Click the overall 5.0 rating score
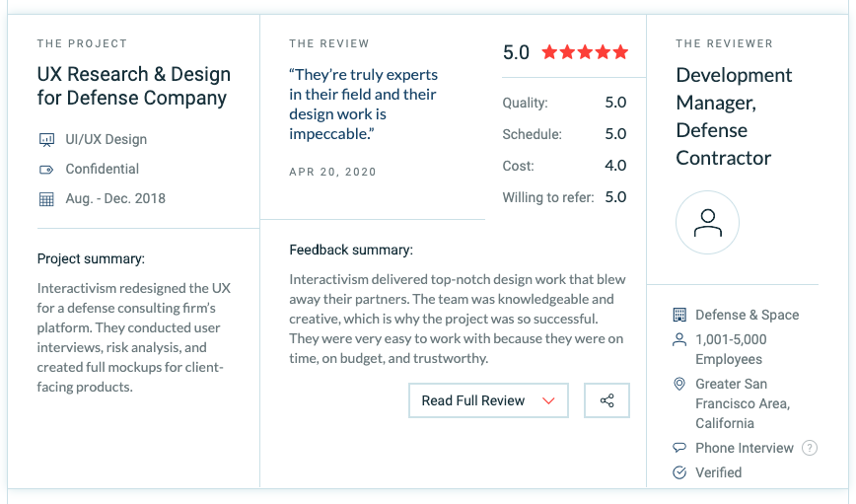Screen dimensions: 856x504 (516, 52)
